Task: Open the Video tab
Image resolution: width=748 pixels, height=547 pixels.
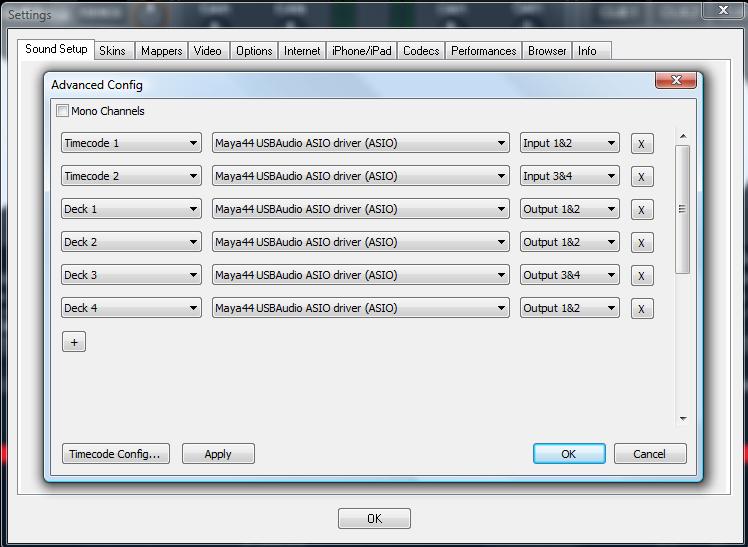Action: pyautogui.click(x=208, y=51)
